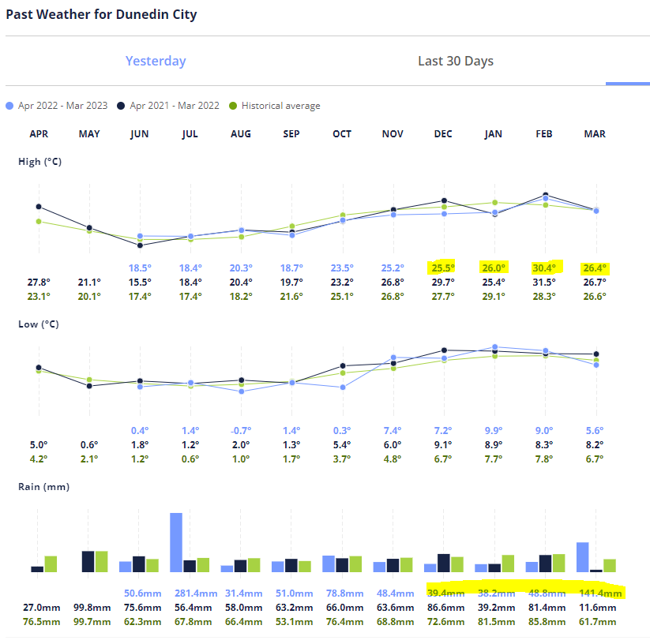Screen dimensions: 650x644
Task: Click the highlighted 30.4° February high value
Action: click(544, 268)
